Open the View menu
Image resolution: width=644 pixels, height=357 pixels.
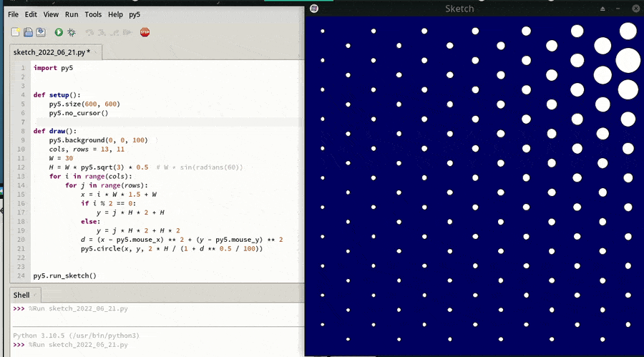[51, 14]
